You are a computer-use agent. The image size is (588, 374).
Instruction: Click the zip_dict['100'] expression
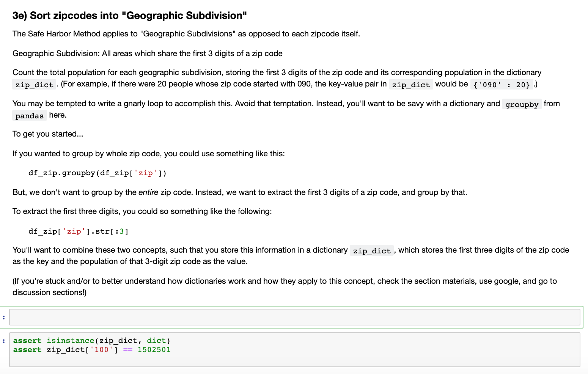(x=83, y=349)
